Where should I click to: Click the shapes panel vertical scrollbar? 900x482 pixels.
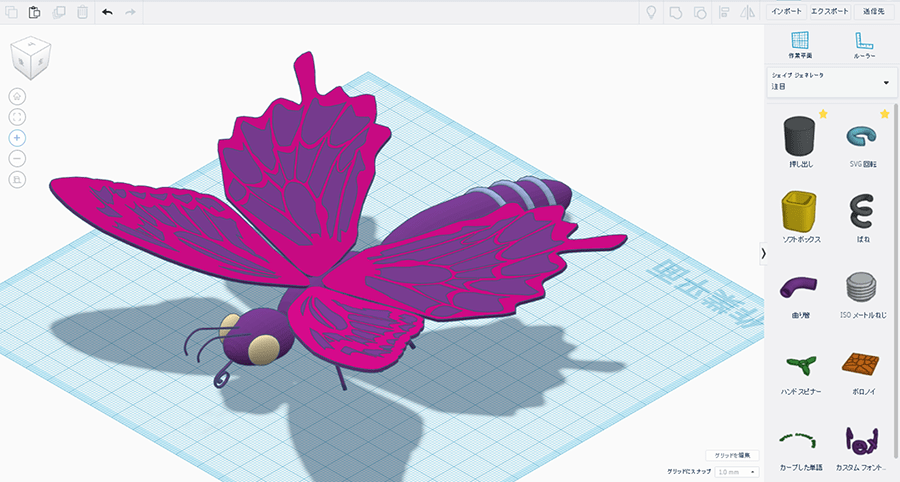897,281
